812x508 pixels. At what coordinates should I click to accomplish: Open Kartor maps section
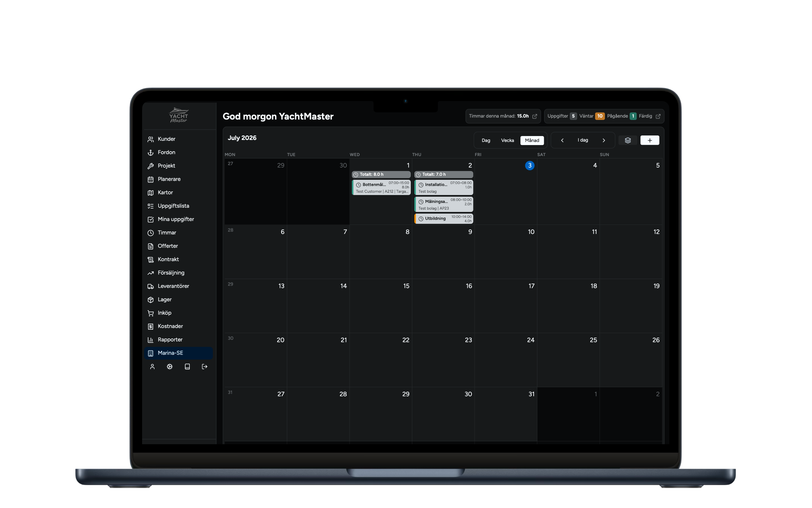[x=178, y=192]
